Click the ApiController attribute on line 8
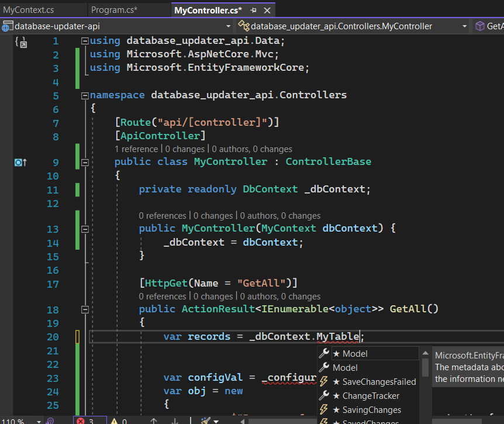The height and width of the screenshot is (424, 504). [x=160, y=136]
